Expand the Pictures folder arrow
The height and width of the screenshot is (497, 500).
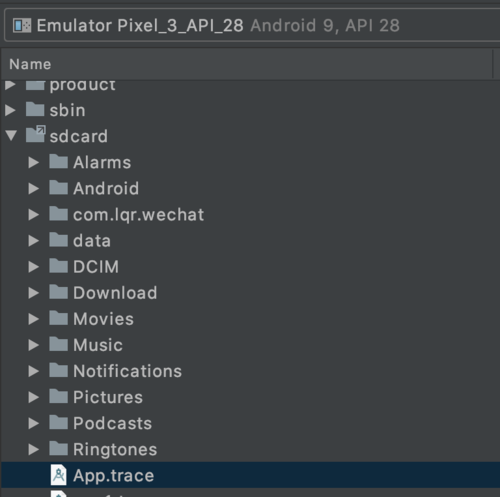pyautogui.click(x=33, y=397)
